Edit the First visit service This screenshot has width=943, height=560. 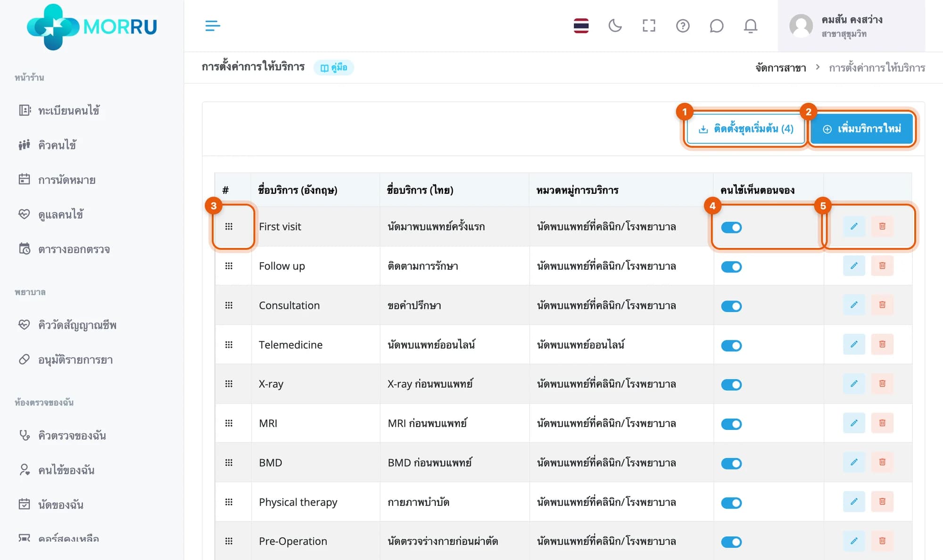[x=854, y=226]
